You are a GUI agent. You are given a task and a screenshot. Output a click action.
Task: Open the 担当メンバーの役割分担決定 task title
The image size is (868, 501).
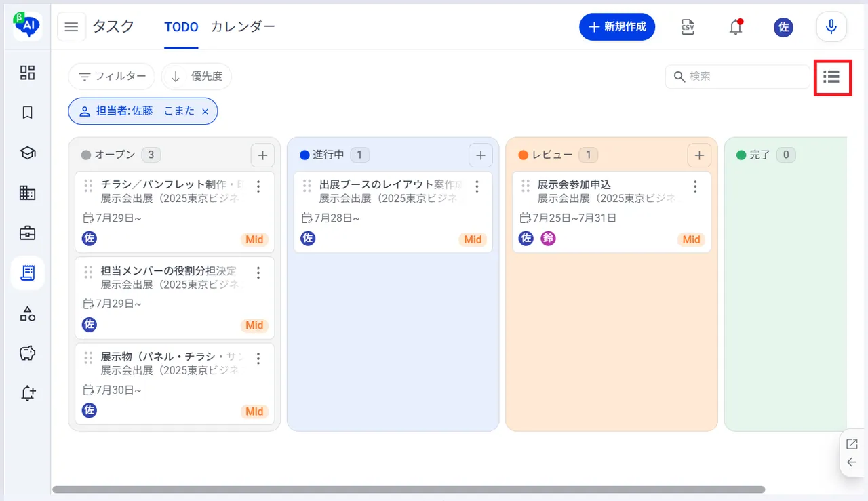point(169,270)
